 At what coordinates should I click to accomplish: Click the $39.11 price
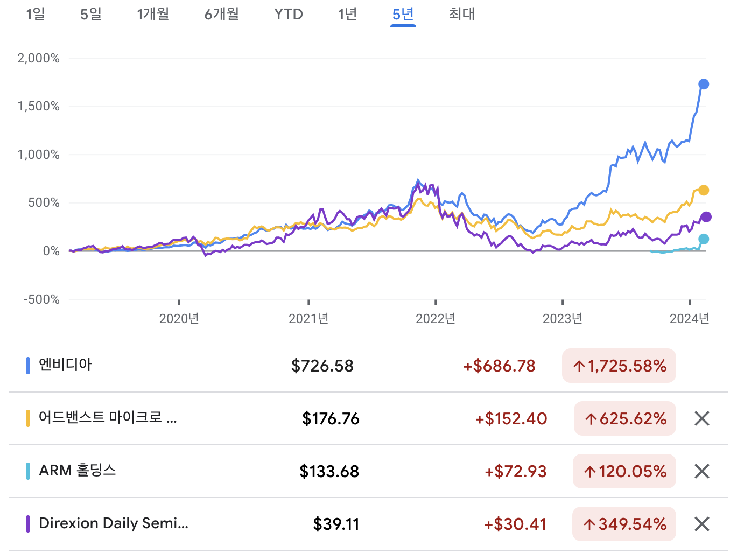tap(336, 524)
